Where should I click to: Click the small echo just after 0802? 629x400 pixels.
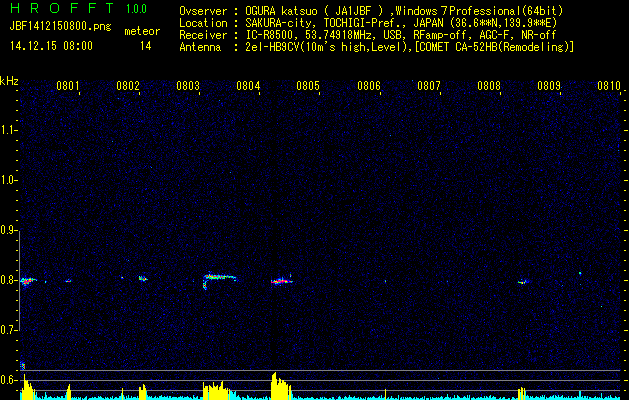click(x=143, y=278)
